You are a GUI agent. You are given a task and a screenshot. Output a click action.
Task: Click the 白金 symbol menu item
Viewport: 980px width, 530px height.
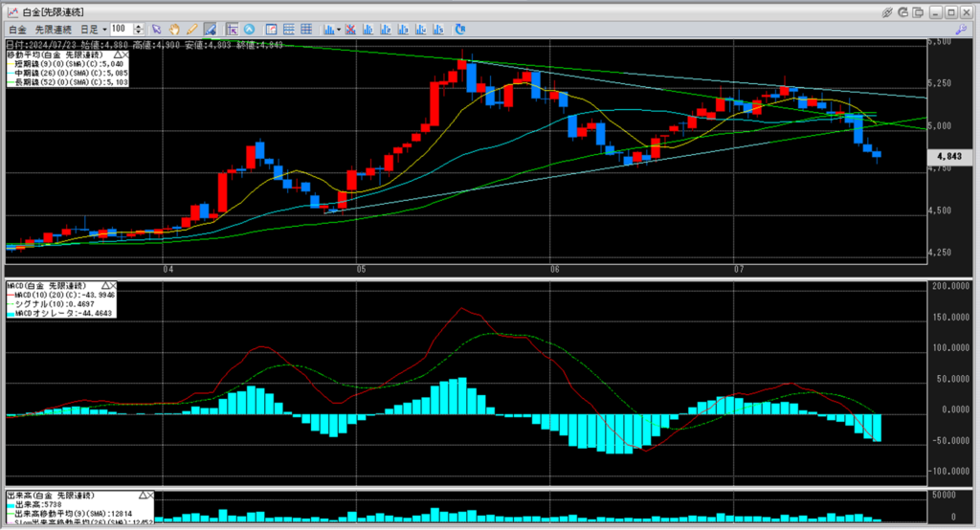(17, 30)
